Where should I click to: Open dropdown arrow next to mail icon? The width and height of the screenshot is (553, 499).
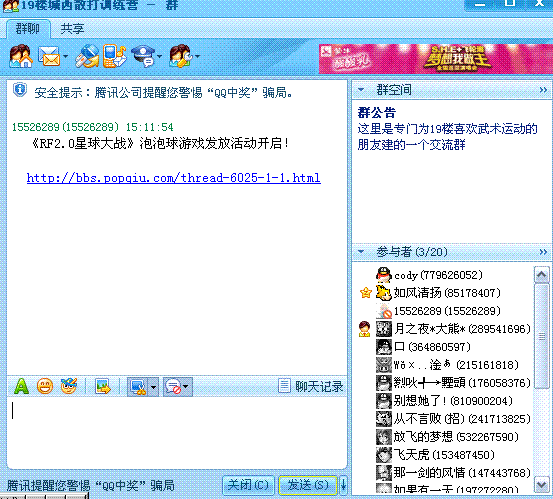click(x=66, y=56)
